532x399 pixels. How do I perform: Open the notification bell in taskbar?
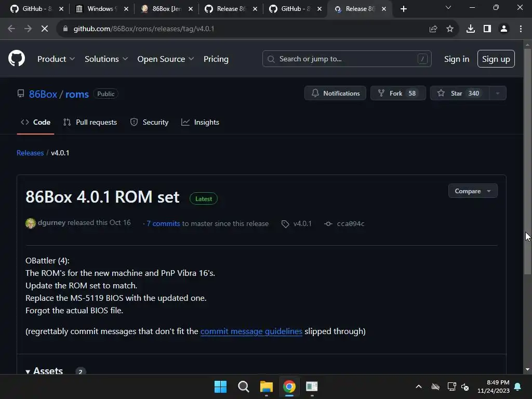[518, 387]
